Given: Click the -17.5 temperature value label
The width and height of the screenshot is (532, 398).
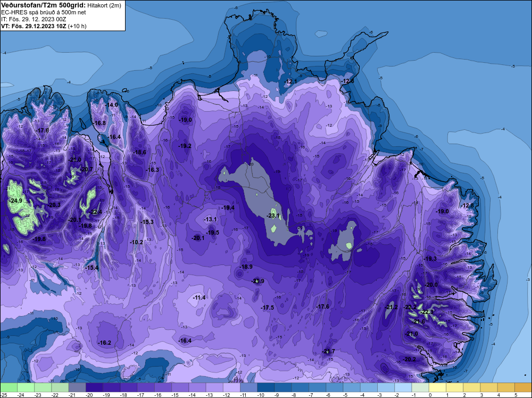Looking at the screenshot, I should 268,308.
